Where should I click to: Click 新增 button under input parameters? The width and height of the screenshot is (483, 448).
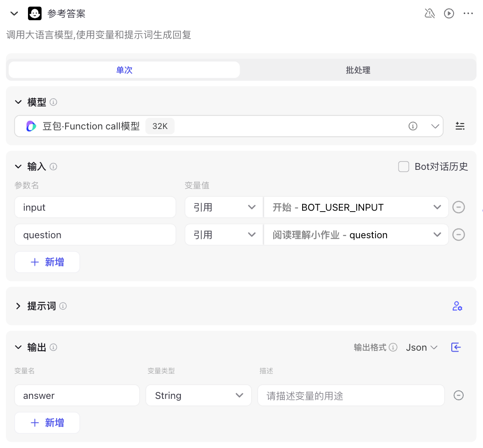tap(47, 262)
